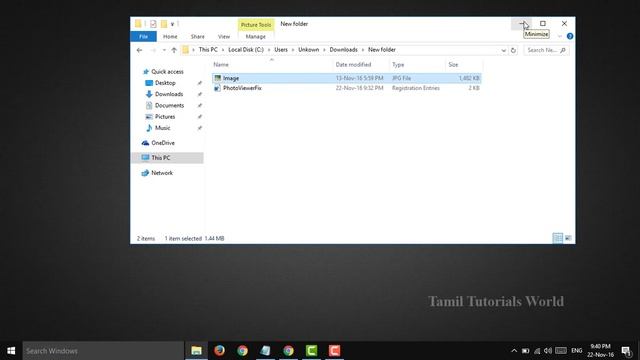This screenshot has height=360, width=640.
Task: Open the volume control in system tray
Action: [548, 351]
